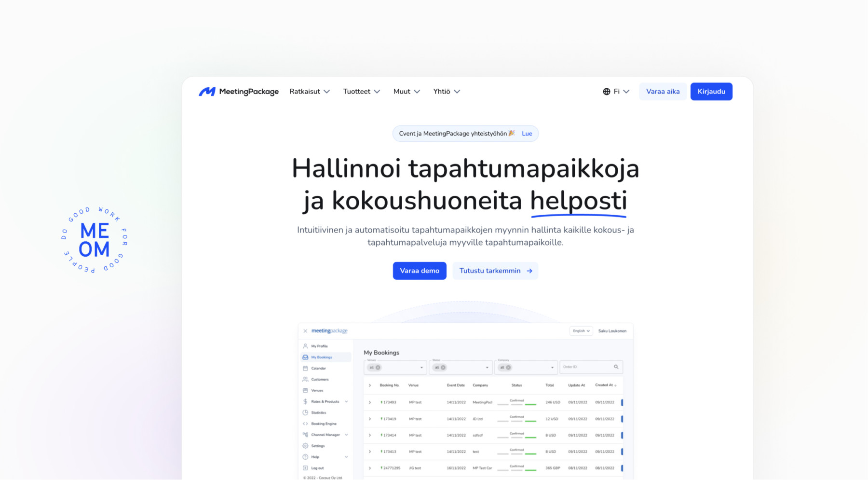Click the Rates & Products dollar icon
This screenshot has width=868, height=480.
click(x=305, y=402)
